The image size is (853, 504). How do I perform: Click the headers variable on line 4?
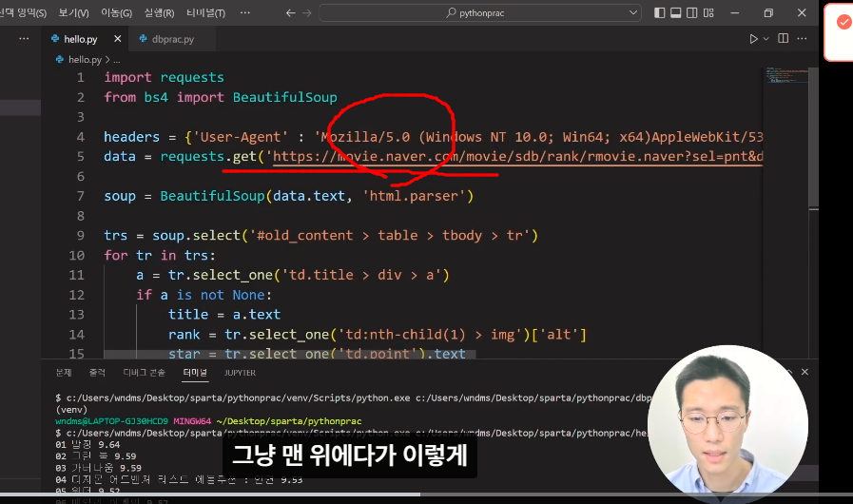click(131, 137)
